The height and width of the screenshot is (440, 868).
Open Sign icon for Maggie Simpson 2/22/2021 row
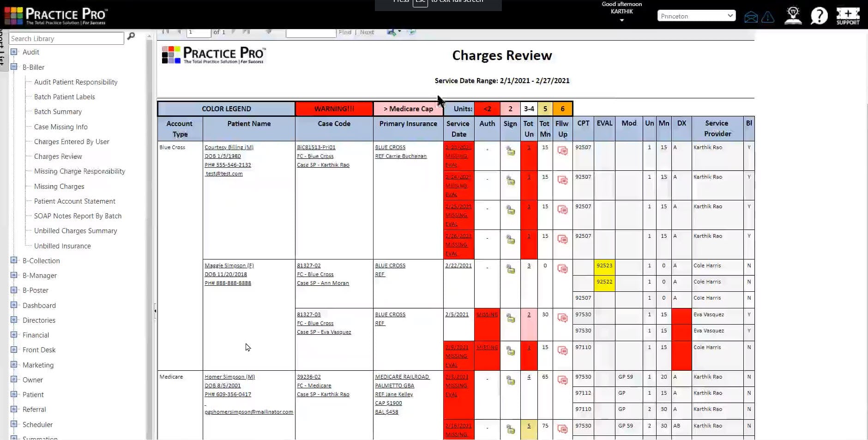[x=510, y=269]
